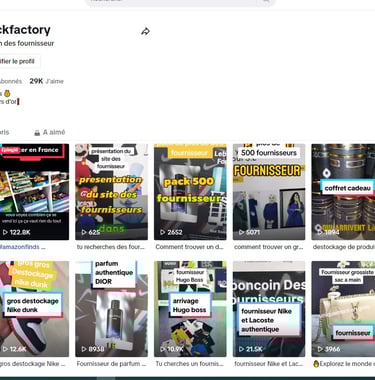Screen dimensions: 375x380
Task: Open the 'arrivage Hugo boss' video thumbnail
Action: [x=190, y=309]
